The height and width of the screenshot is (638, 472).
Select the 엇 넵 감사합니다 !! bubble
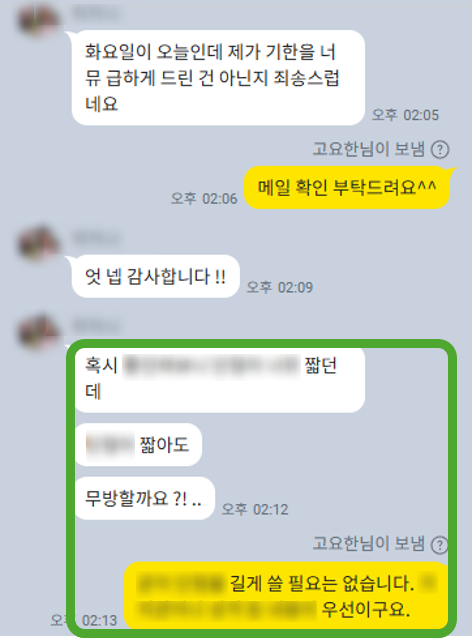pyautogui.click(x=155, y=276)
